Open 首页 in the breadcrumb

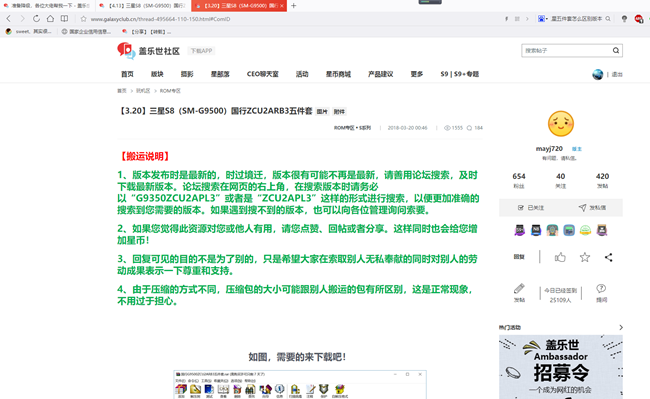[121, 91]
